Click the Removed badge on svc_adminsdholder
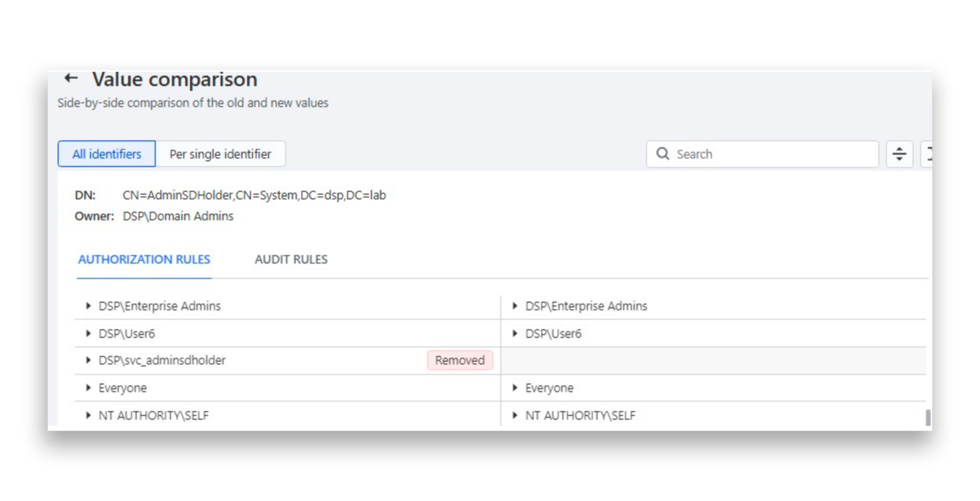The height and width of the screenshot is (501, 980). tap(459, 360)
